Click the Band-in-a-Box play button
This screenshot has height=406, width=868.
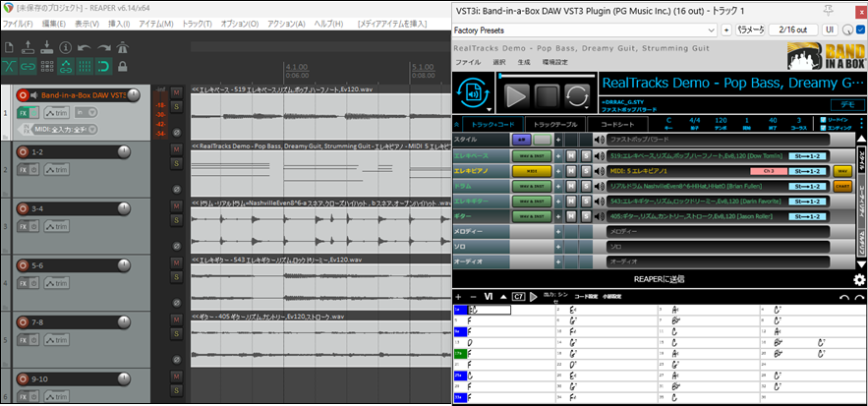(x=517, y=95)
